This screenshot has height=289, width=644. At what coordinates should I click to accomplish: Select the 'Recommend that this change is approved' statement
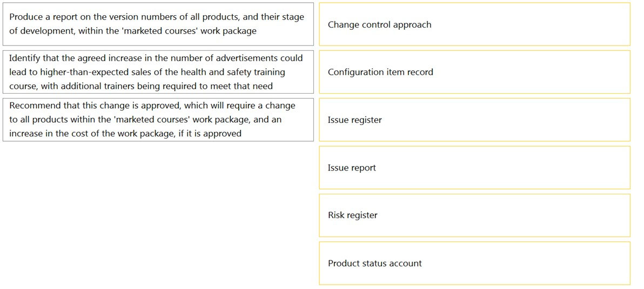[x=158, y=120]
